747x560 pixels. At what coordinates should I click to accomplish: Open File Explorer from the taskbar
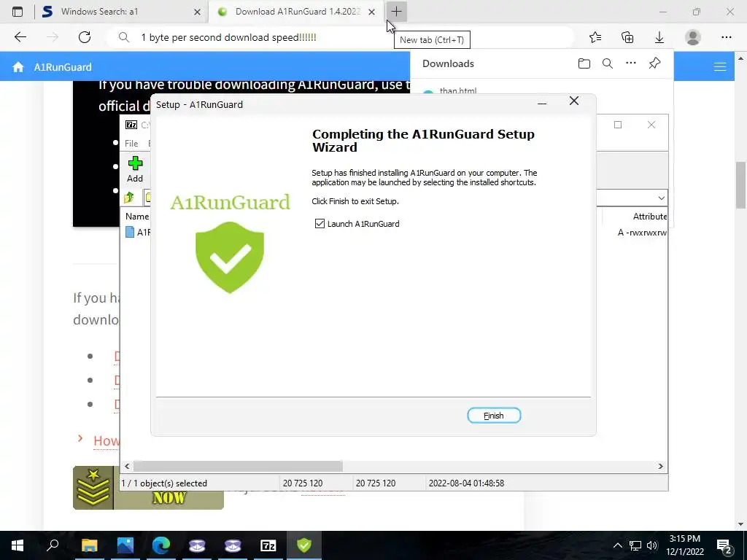click(89, 545)
